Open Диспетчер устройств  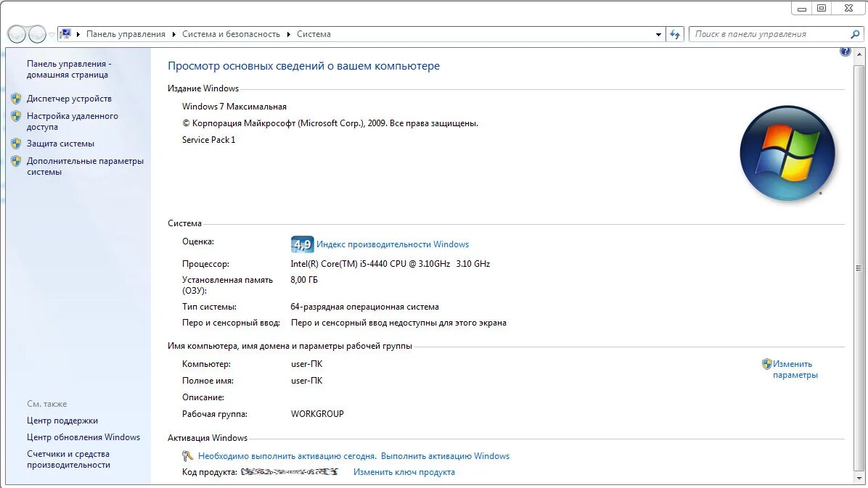click(x=69, y=99)
